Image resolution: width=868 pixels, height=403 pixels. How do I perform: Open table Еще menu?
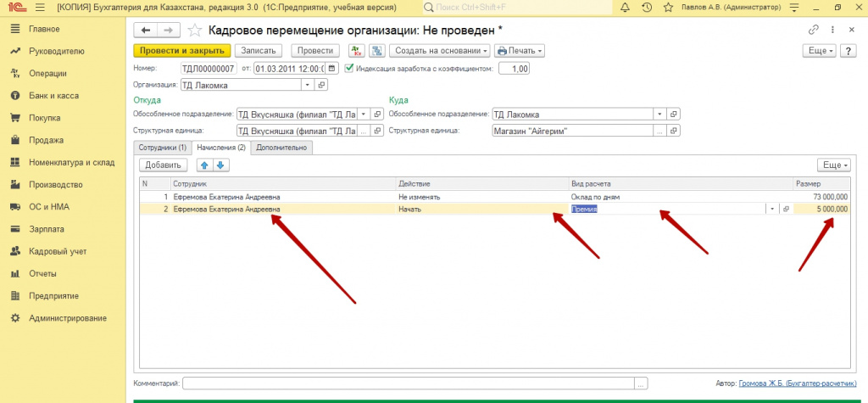pyautogui.click(x=834, y=165)
